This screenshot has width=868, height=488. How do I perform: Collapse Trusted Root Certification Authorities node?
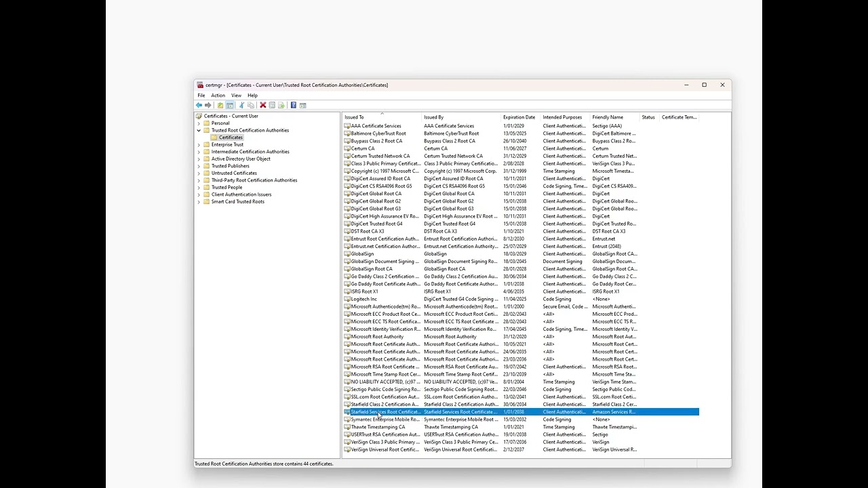click(x=199, y=130)
